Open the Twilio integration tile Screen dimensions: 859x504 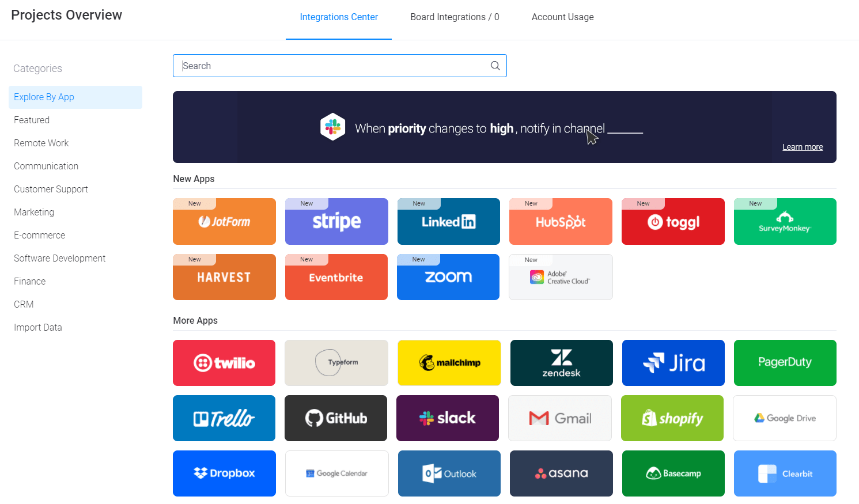(224, 363)
